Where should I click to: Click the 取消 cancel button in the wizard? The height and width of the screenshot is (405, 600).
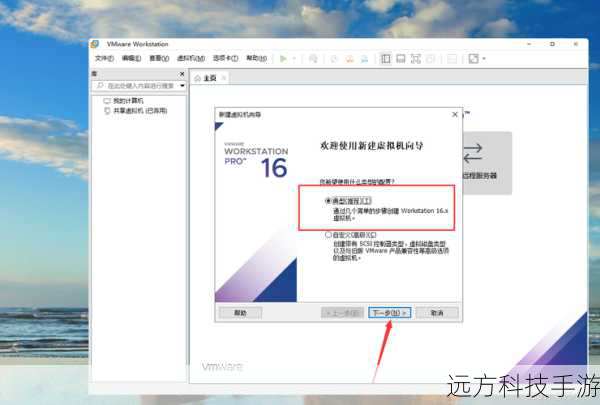click(x=437, y=313)
